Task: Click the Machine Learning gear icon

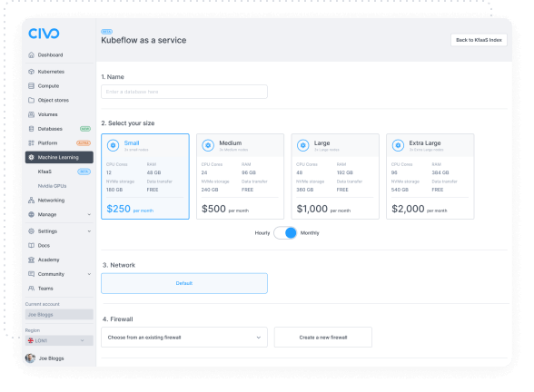Action: (x=31, y=157)
